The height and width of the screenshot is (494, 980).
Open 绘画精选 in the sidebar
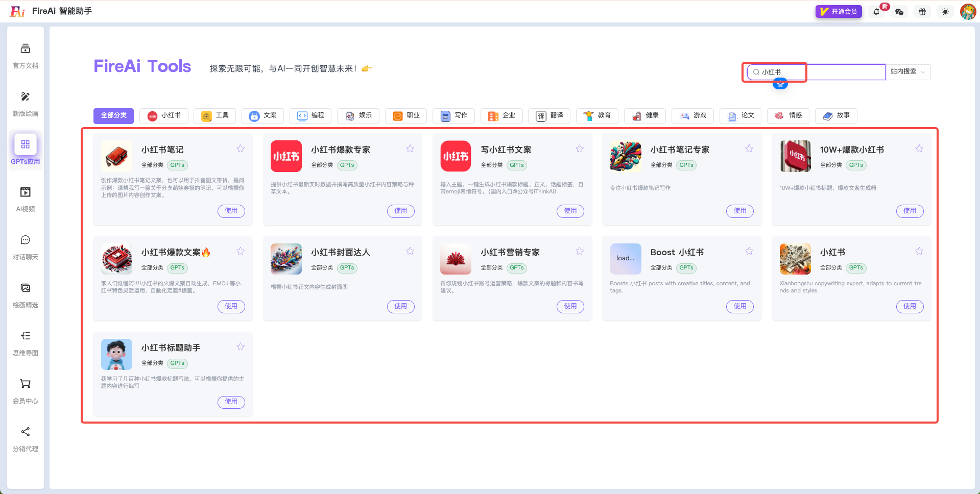pyautogui.click(x=25, y=295)
